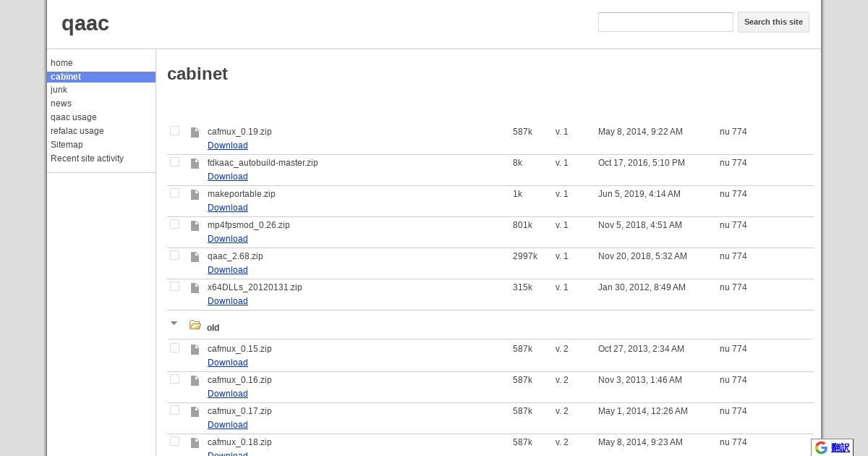Click the makeportable.zip file name
This screenshot has width=868, height=456.
click(x=242, y=194)
